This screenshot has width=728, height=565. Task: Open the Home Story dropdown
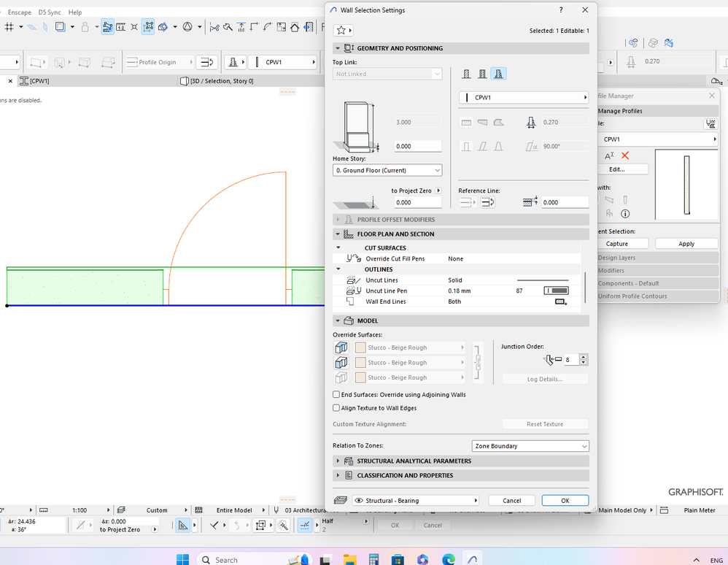387,171
